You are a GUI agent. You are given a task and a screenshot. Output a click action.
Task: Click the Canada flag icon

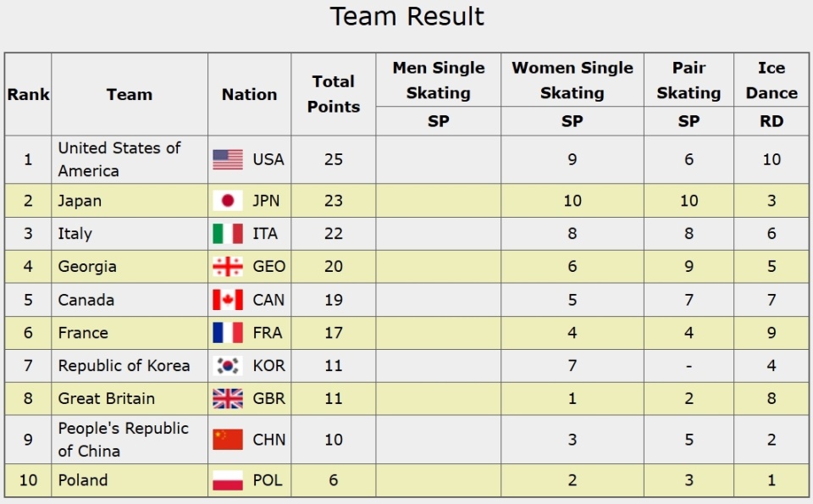(x=228, y=300)
